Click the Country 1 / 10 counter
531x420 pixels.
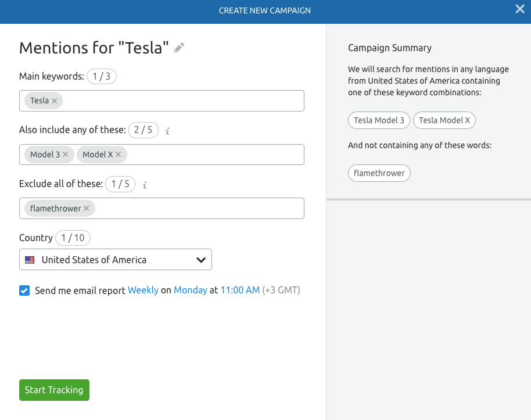(x=73, y=238)
